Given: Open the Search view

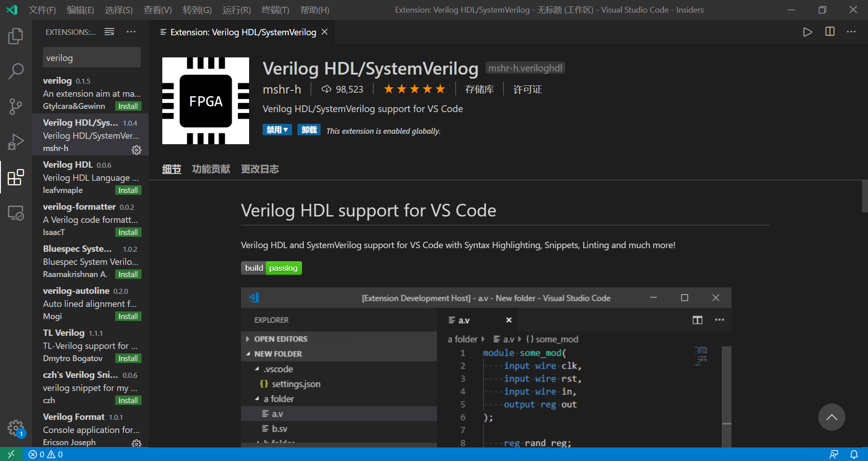Looking at the screenshot, I should click(16, 71).
